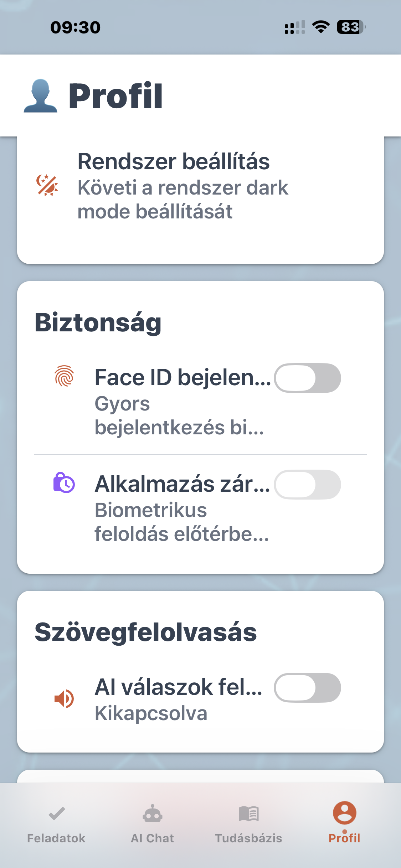
Task: Tap the battery indicator in status bar
Action: coord(351,27)
